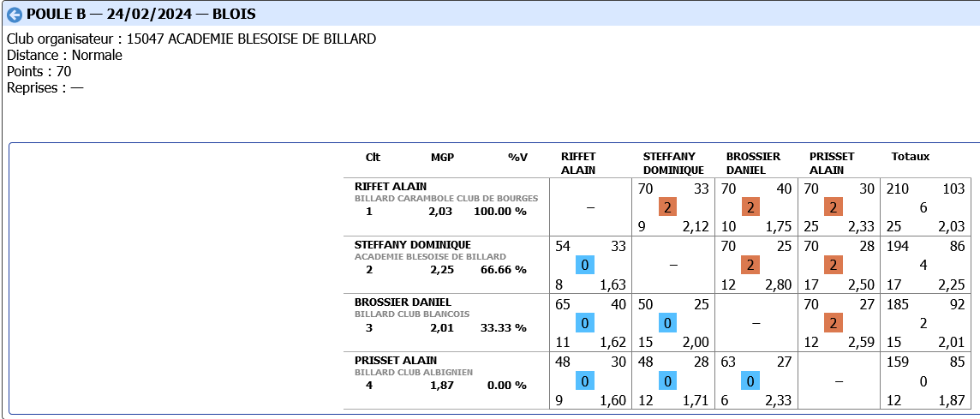Select the RIFFET ALAIN row name

point(391,186)
